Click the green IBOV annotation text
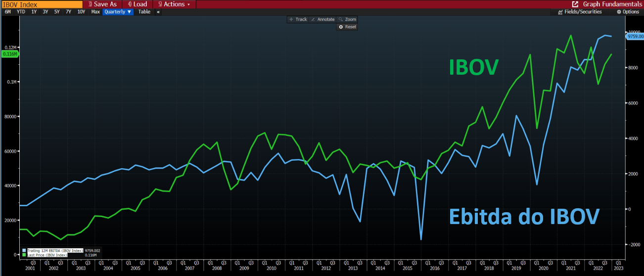 coord(473,68)
